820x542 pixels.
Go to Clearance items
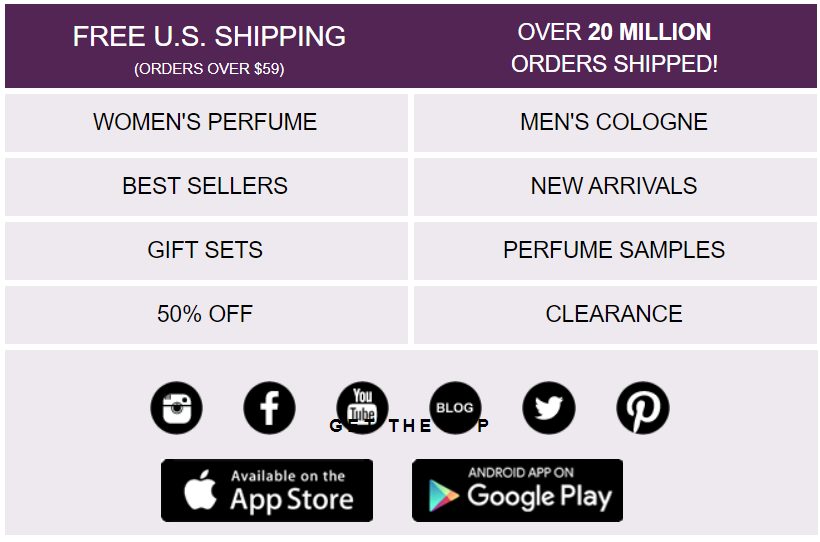pyautogui.click(x=615, y=315)
